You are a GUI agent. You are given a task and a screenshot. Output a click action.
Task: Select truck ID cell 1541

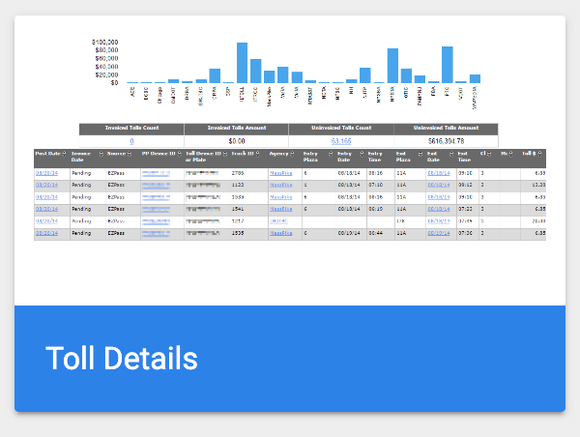pos(238,209)
